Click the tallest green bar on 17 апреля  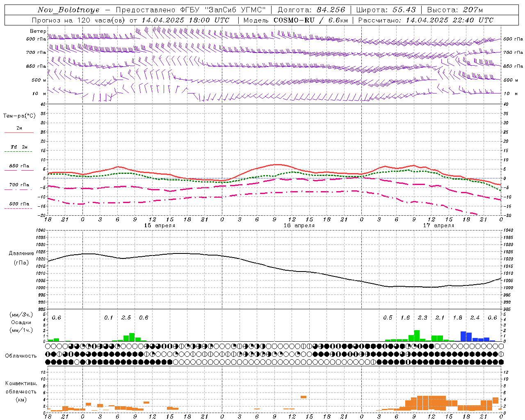pyautogui.click(x=417, y=336)
